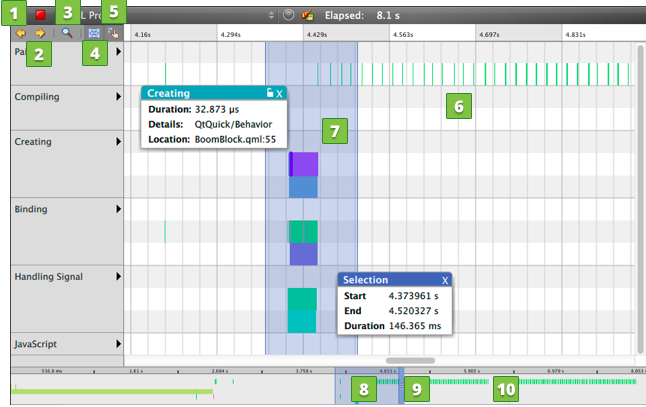
Task: Open the zoom magnifier tool
Action: pos(67,33)
